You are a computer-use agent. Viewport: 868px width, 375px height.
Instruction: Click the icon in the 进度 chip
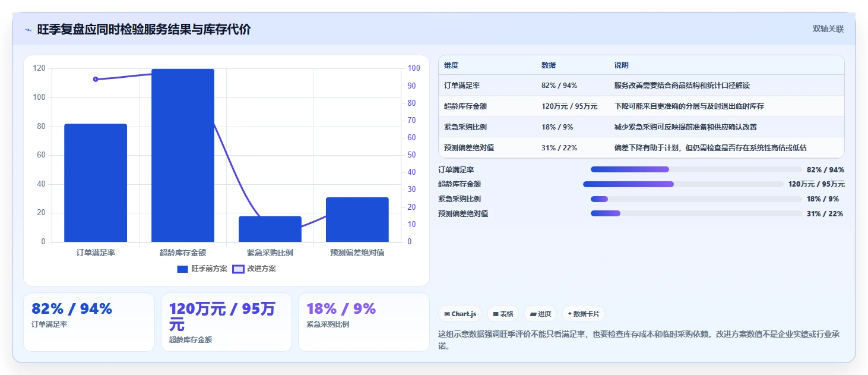pos(533,314)
